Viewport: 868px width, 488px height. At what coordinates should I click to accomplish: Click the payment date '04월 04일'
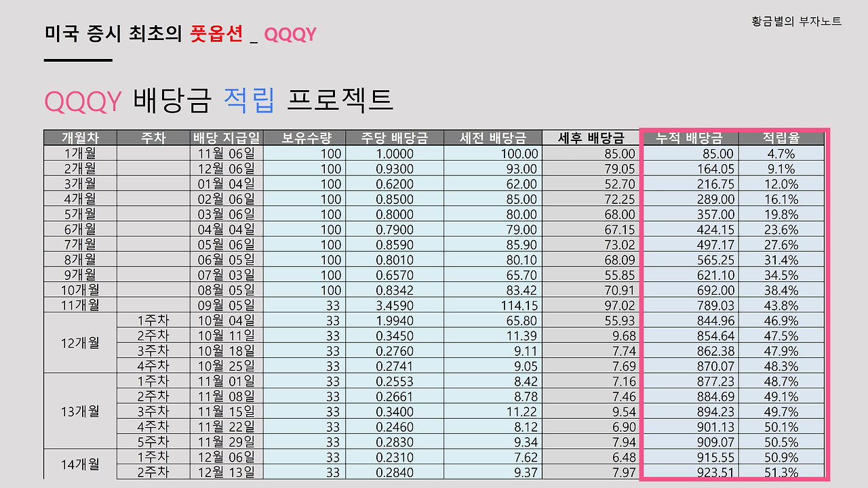pyautogui.click(x=226, y=230)
